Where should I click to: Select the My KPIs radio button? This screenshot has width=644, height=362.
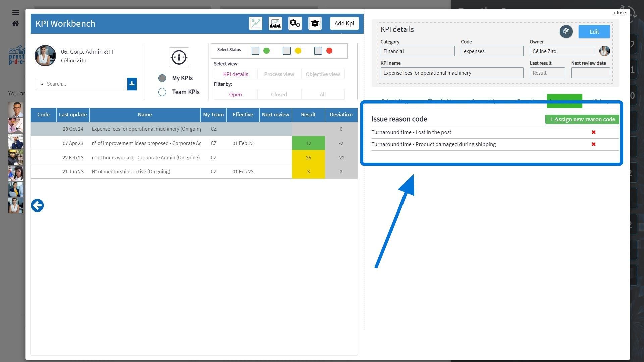tap(162, 78)
